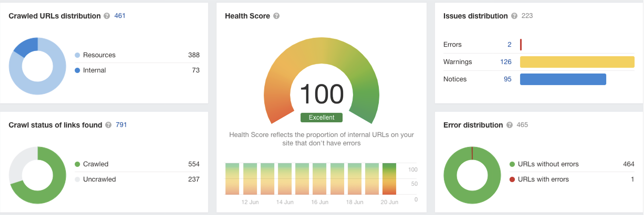The height and width of the screenshot is (215, 644).
Task: Select the 20 Jun health score bar
Action: pyautogui.click(x=389, y=179)
